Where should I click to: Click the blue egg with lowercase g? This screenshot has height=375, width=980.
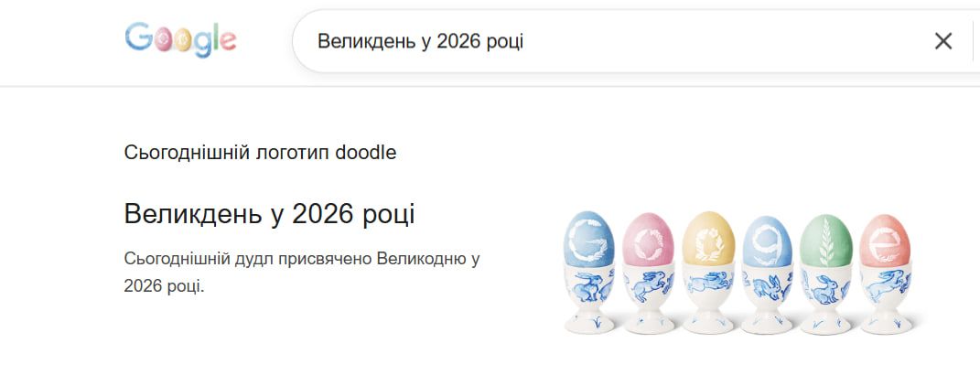point(767,241)
